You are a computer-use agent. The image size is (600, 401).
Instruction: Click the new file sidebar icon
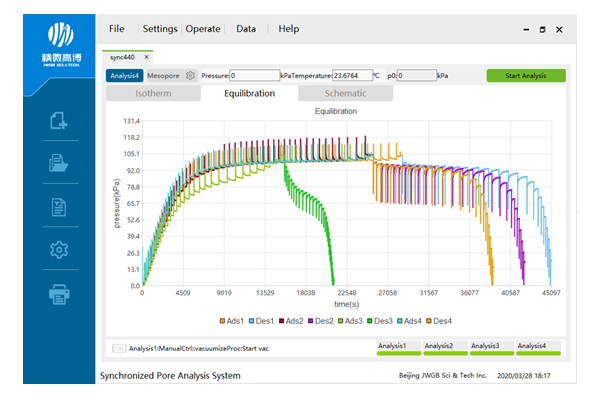coord(59,122)
